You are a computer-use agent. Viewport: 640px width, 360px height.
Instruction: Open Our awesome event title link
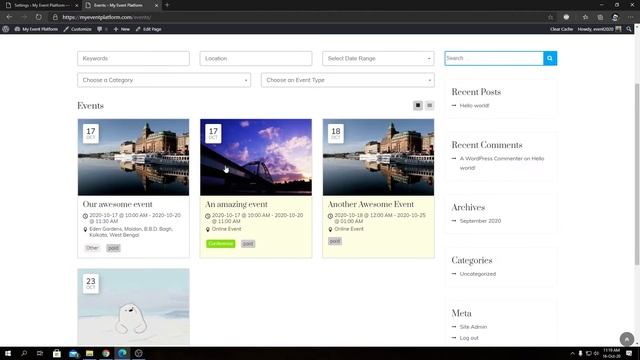pyautogui.click(x=118, y=204)
